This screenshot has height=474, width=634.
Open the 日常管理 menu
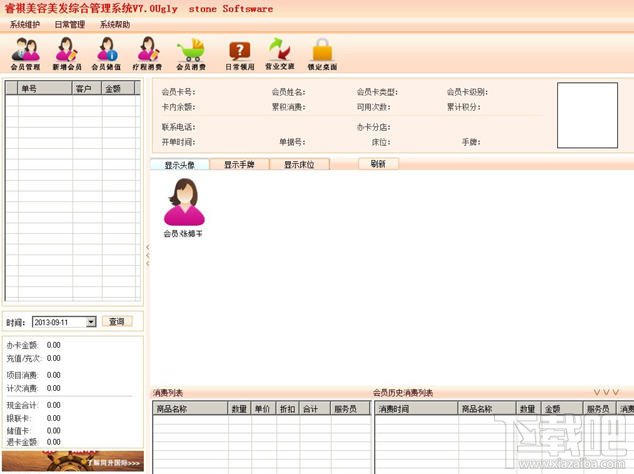click(x=70, y=25)
